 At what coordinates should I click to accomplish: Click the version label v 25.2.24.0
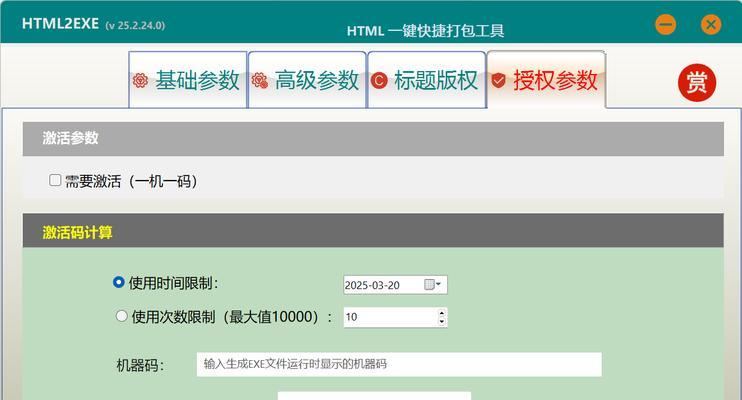[135, 25]
